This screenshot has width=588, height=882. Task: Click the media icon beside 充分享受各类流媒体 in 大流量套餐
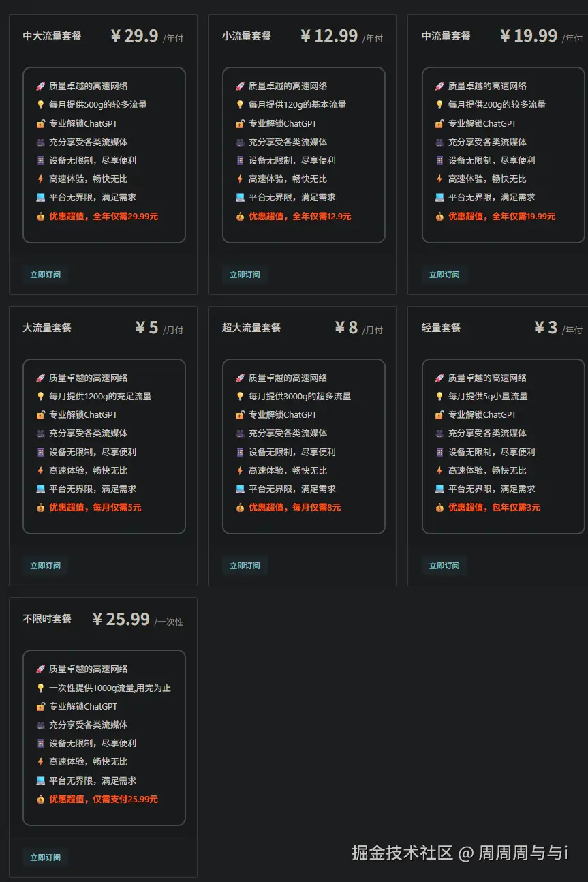coord(42,433)
